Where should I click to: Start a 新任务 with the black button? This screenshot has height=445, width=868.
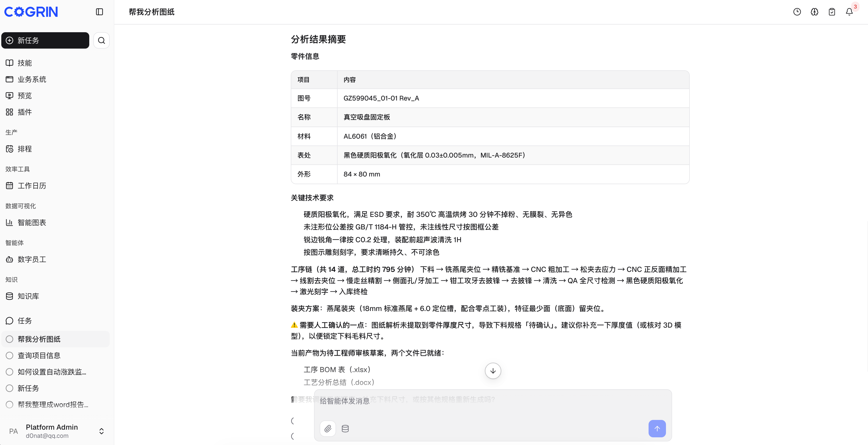pos(46,40)
